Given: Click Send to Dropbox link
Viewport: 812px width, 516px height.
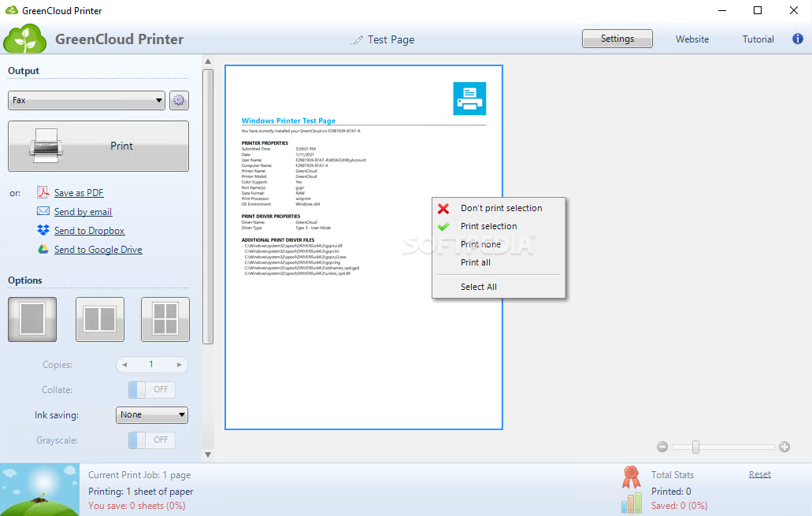Looking at the screenshot, I should tap(89, 231).
